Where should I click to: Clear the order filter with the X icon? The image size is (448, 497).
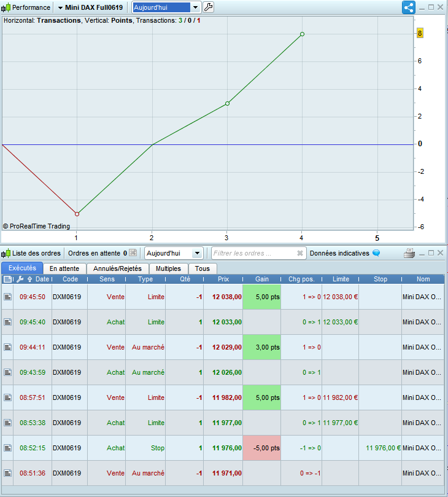pyautogui.click(x=300, y=253)
